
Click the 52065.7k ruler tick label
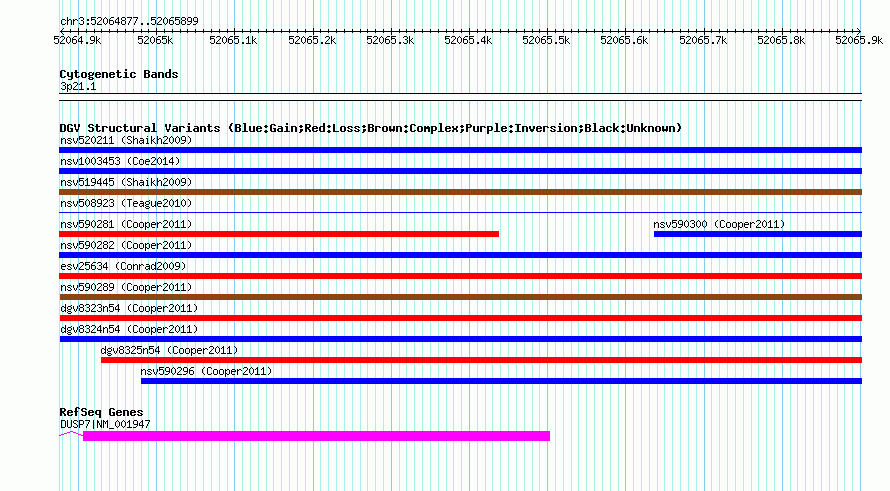pyautogui.click(x=703, y=40)
